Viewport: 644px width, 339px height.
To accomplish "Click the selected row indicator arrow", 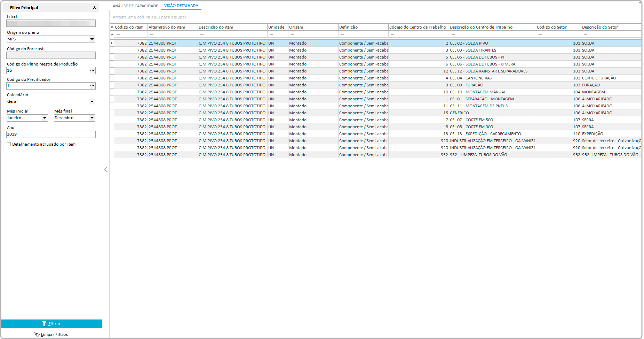I will [112, 43].
